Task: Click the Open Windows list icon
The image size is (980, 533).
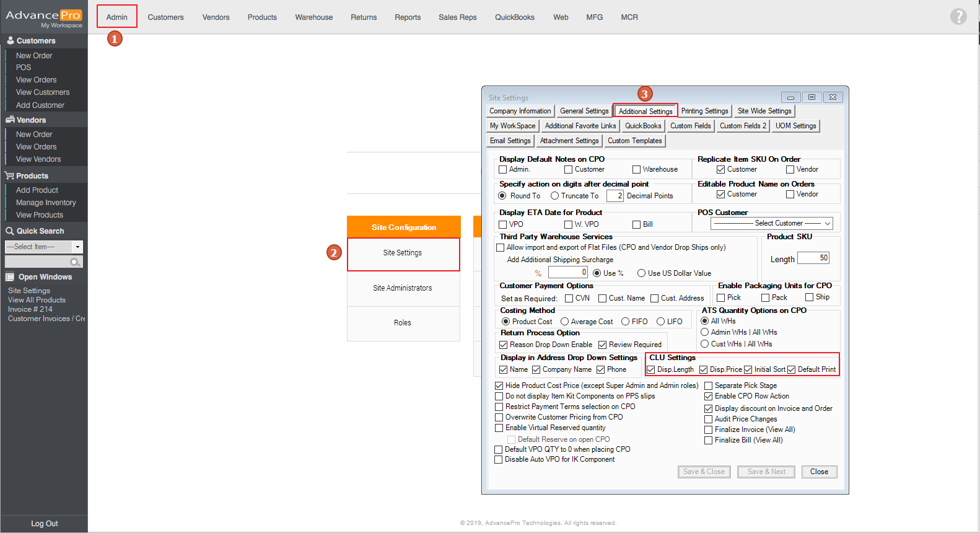Action: [x=10, y=277]
